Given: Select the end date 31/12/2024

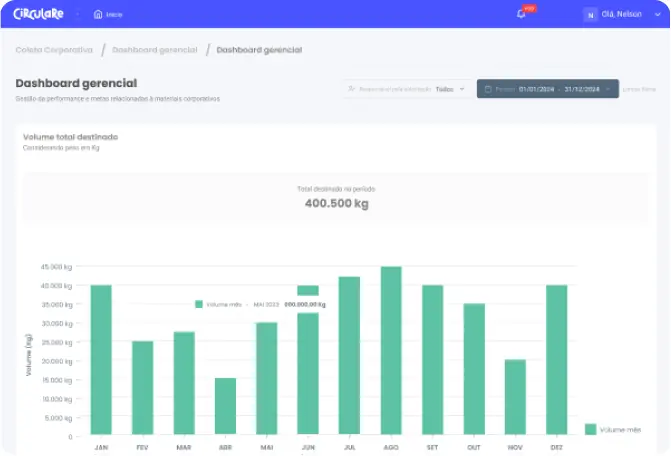Looking at the screenshot, I should pyautogui.click(x=582, y=89).
